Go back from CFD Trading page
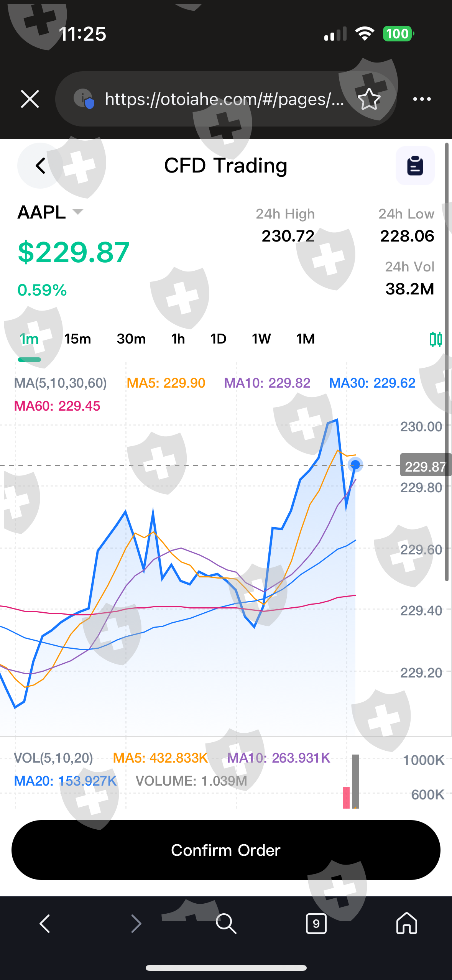Viewport: 452px width, 980px height. [x=40, y=166]
